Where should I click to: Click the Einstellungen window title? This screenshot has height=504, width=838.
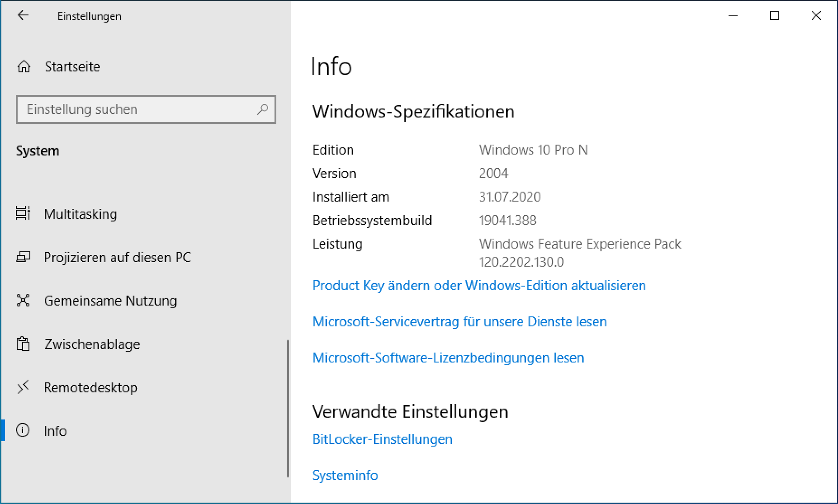(x=89, y=16)
